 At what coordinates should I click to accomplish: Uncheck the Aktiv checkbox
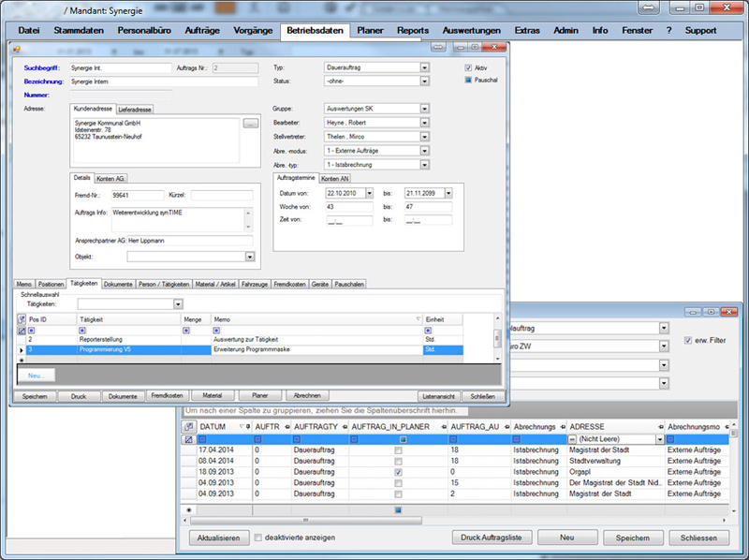(x=468, y=67)
